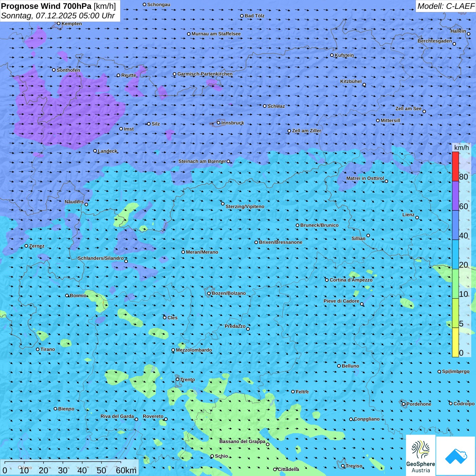Click the 'Spilimbergo' town label

click(x=456, y=371)
